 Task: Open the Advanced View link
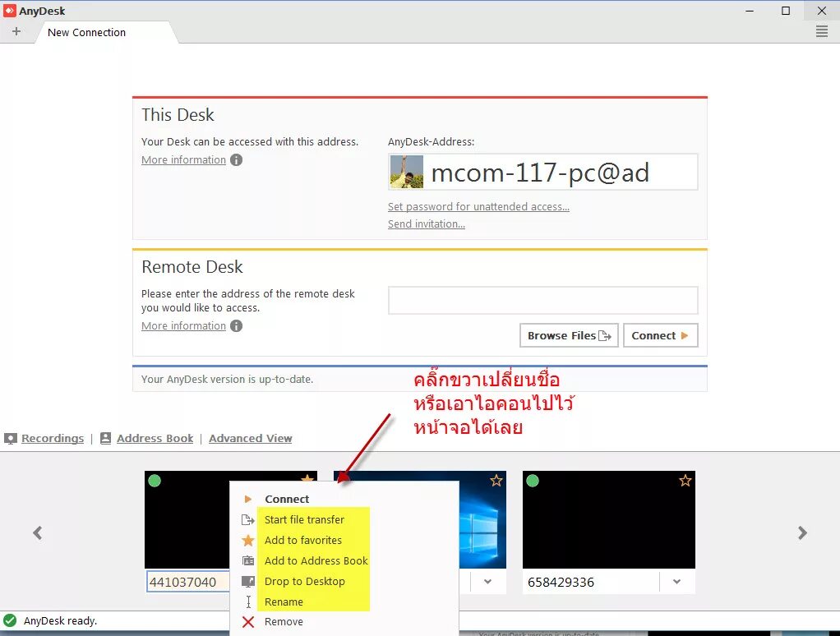point(250,439)
